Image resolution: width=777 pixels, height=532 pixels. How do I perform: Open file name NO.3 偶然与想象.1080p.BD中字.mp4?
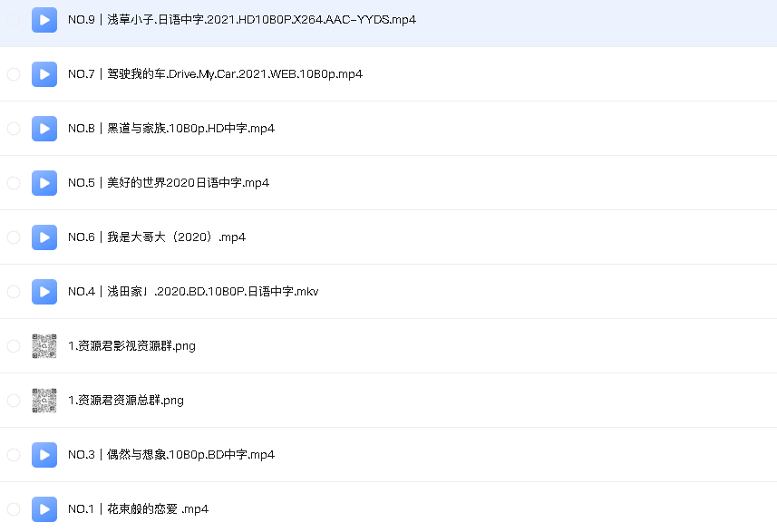(171, 455)
